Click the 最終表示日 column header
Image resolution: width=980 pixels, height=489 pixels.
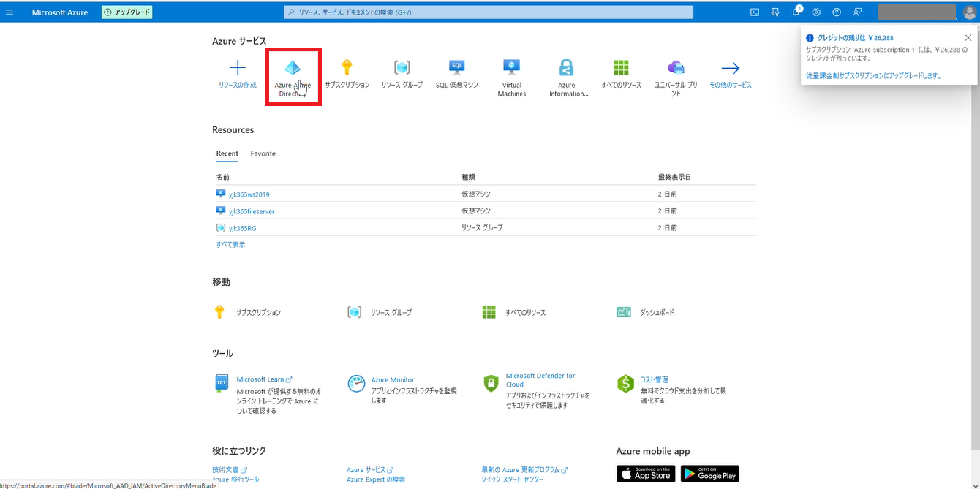674,178
